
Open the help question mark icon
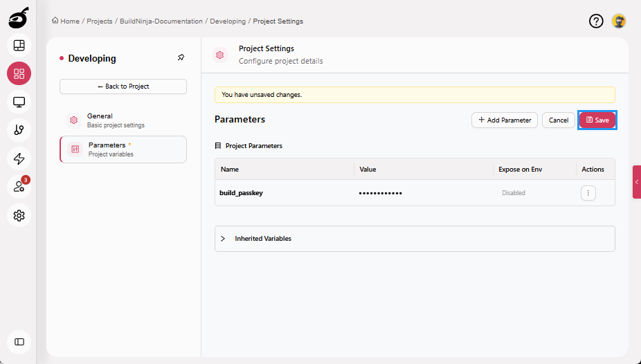coord(596,21)
